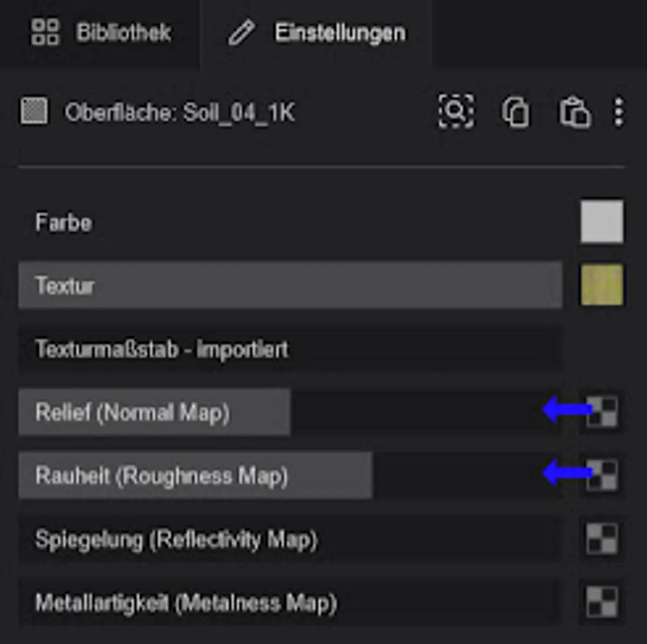Image resolution: width=647 pixels, height=644 pixels.
Task: Copy the surface settings icon
Action: pyautogui.click(x=515, y=112)
